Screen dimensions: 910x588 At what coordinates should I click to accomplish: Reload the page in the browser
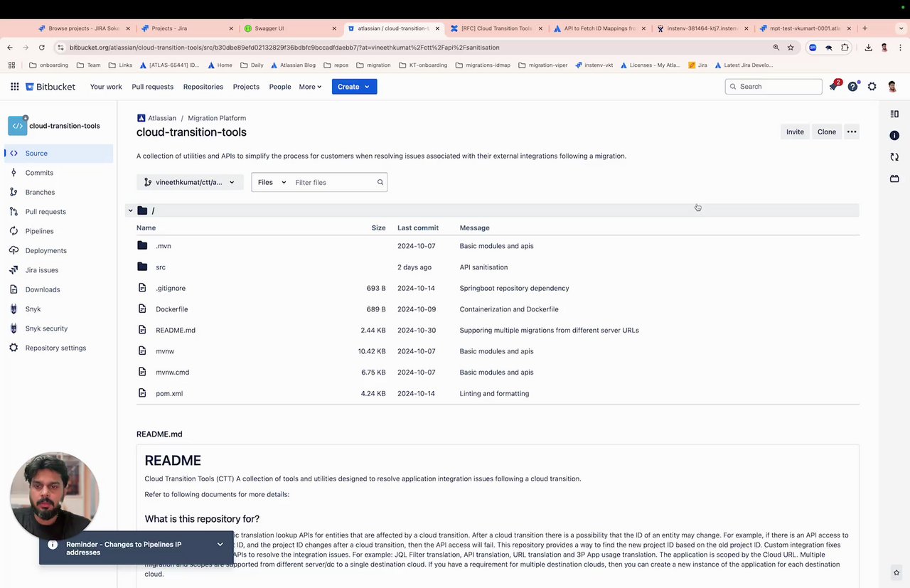click(42, 48)
